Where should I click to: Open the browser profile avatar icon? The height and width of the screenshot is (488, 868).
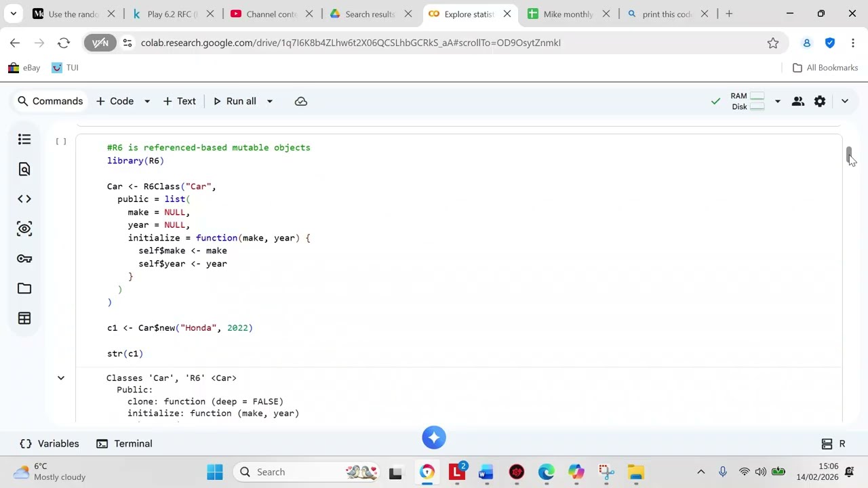point(807,43)
